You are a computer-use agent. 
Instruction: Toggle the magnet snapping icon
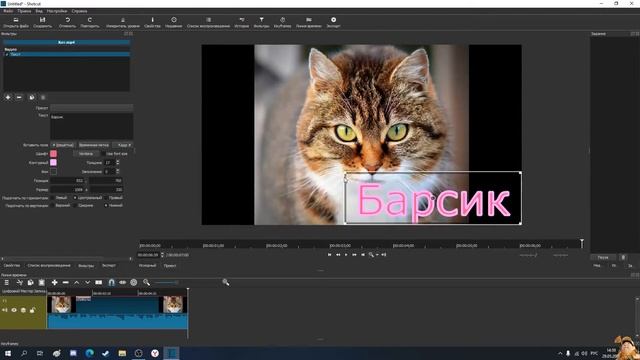pos(111,282)
